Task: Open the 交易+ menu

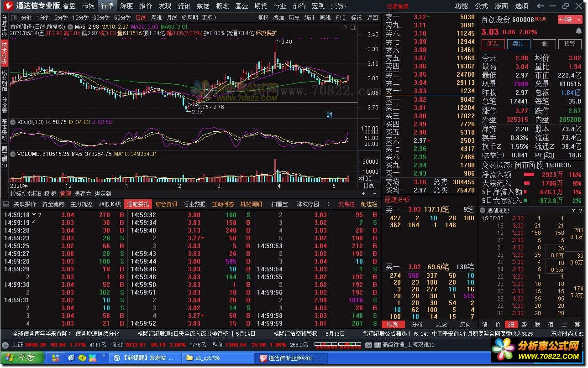Action: point(339,6)
